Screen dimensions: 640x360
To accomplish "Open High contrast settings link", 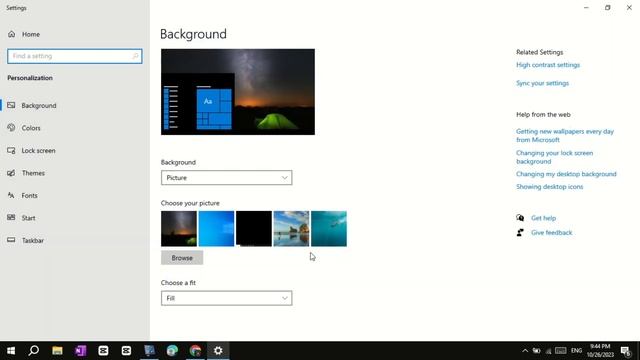I will 548,65.
